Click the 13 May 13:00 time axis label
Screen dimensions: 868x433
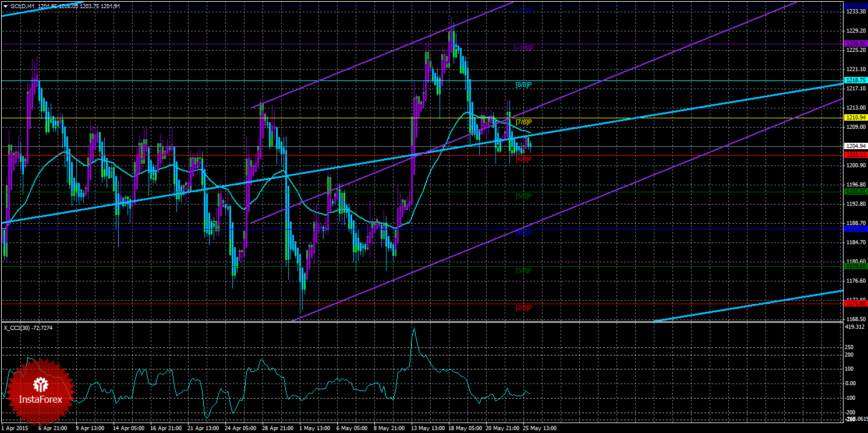(x=427, y=428)
